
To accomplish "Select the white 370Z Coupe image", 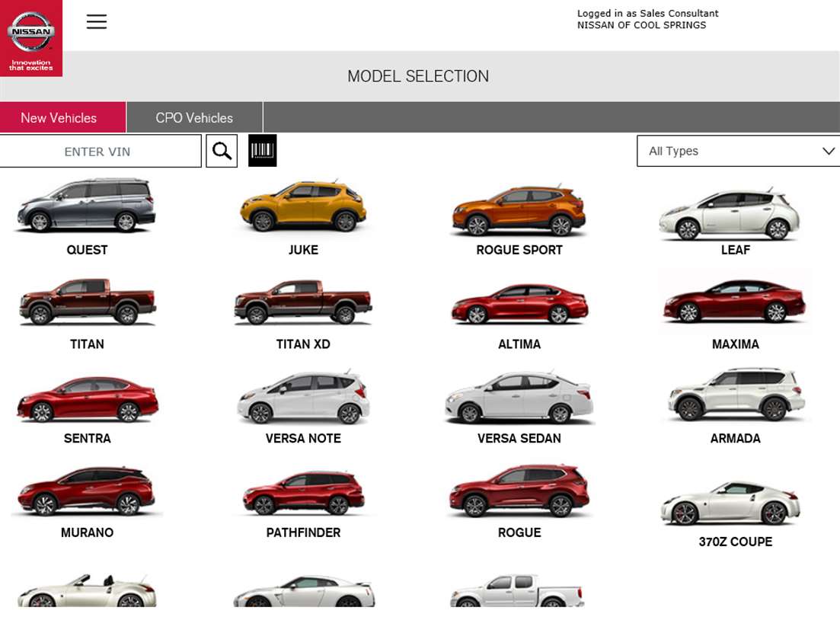I will [730, 503].
